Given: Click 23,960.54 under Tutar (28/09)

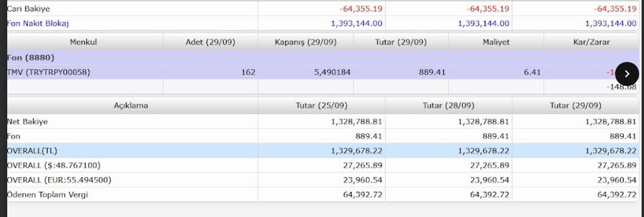Looking at the screenshot, I should 490,180.
